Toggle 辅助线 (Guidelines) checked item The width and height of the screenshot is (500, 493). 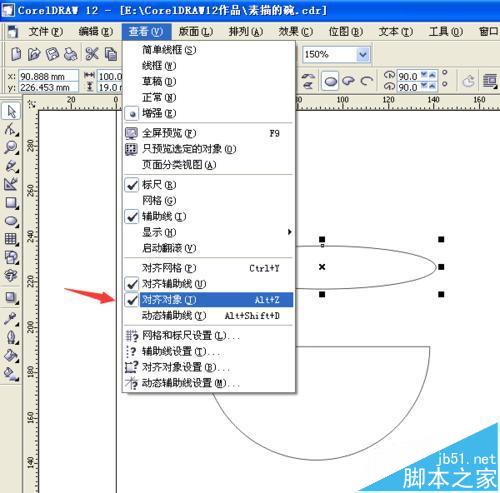(209, 216)
